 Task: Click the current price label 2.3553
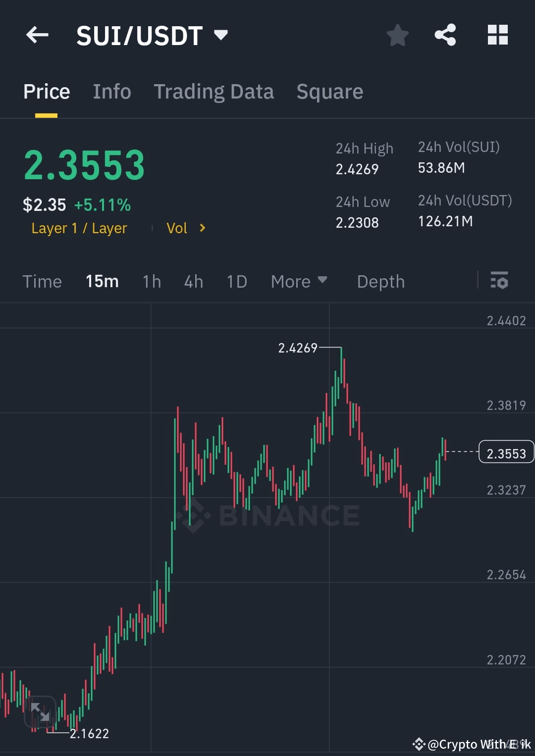pyautogui.click(x=506, y=452)
